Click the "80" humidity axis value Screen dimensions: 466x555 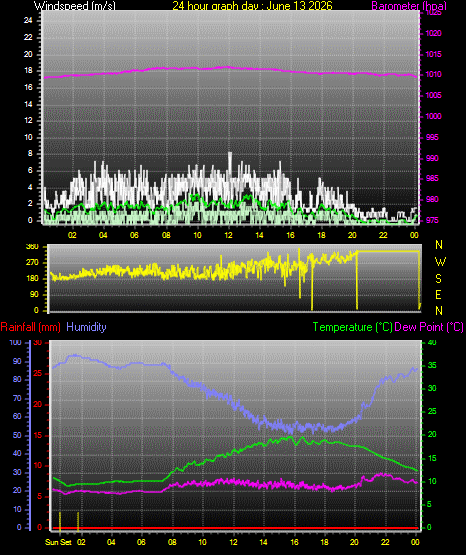17,379
